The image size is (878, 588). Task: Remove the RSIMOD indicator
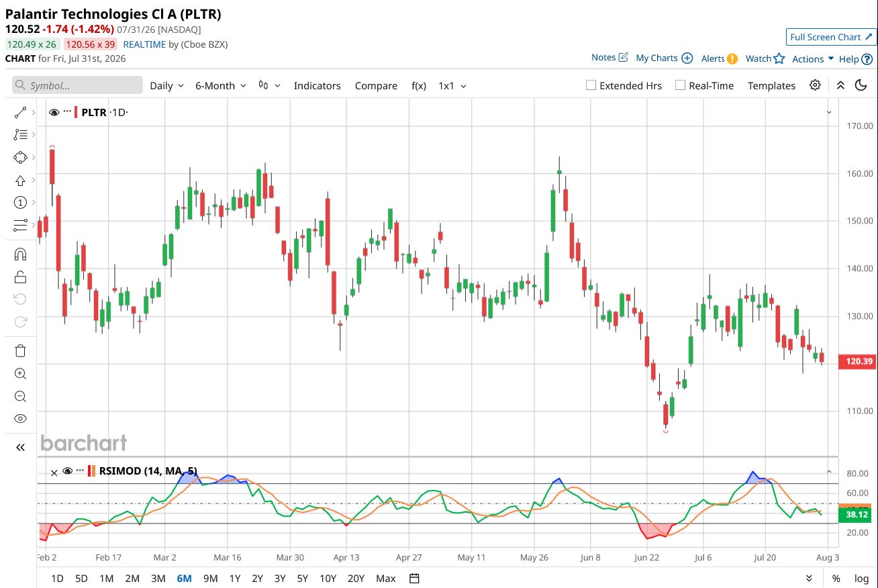click(54, 472)
